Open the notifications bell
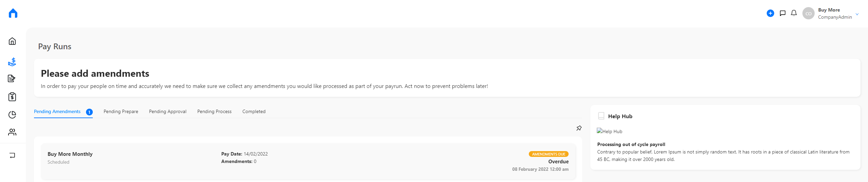Image resolution: width=868 pixels, height=182 pixels. coord(794,13)
